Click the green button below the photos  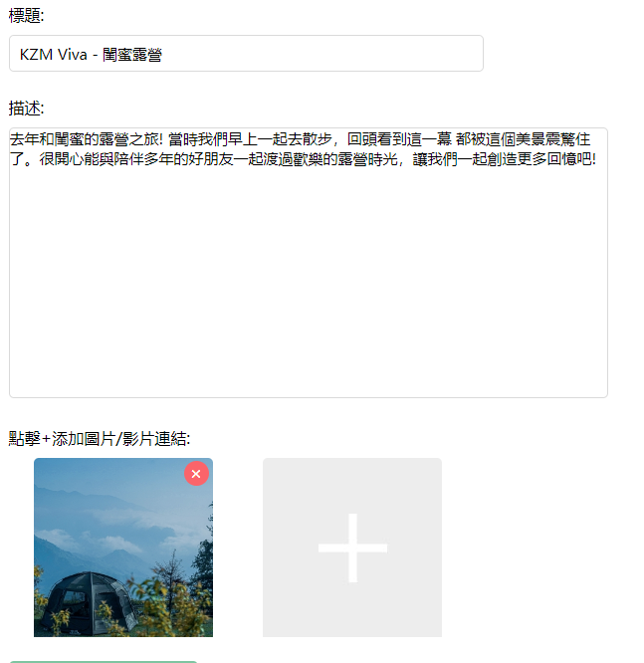pyautogui.click(x=104, y=662)
